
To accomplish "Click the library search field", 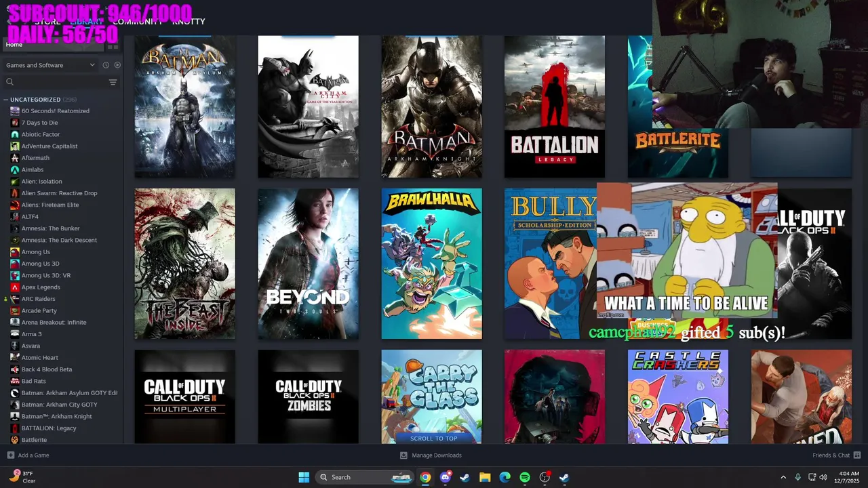I will [54, 82].
